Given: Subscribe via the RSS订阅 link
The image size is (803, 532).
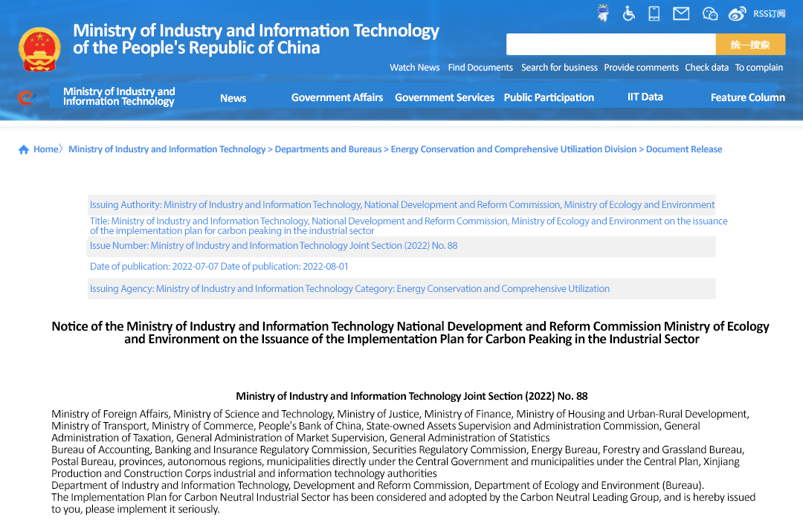Looking at the screenshot, I should (770, 14).
